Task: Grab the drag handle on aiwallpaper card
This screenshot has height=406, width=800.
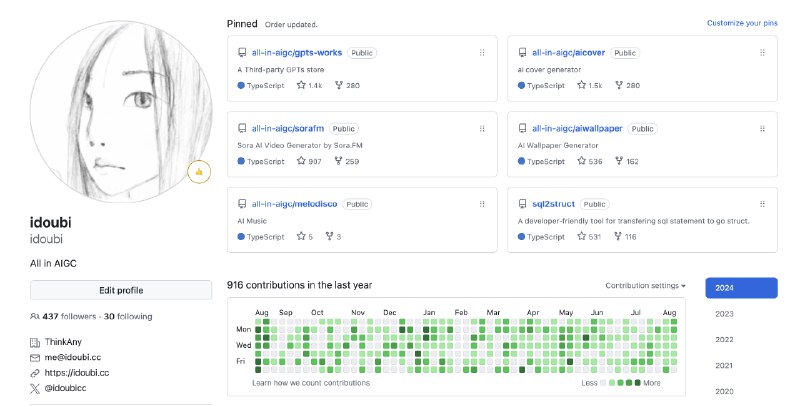Action: 762,129
